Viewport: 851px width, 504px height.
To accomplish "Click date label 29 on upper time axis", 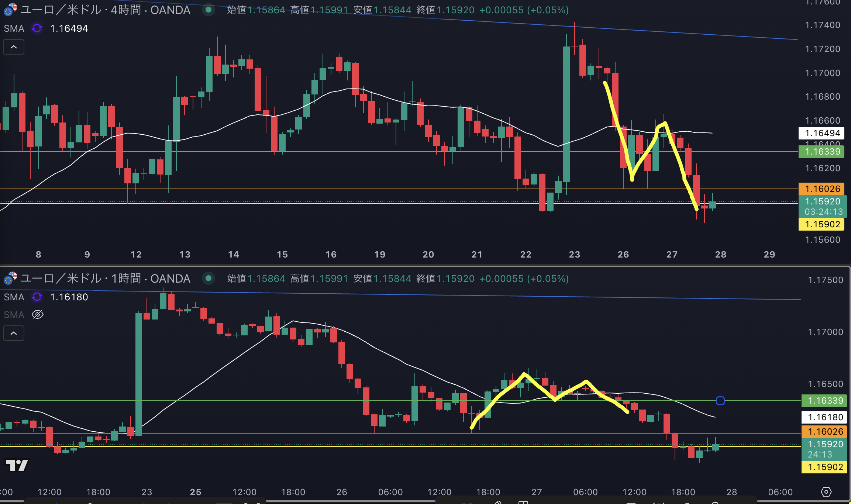I will click(769, 254).
